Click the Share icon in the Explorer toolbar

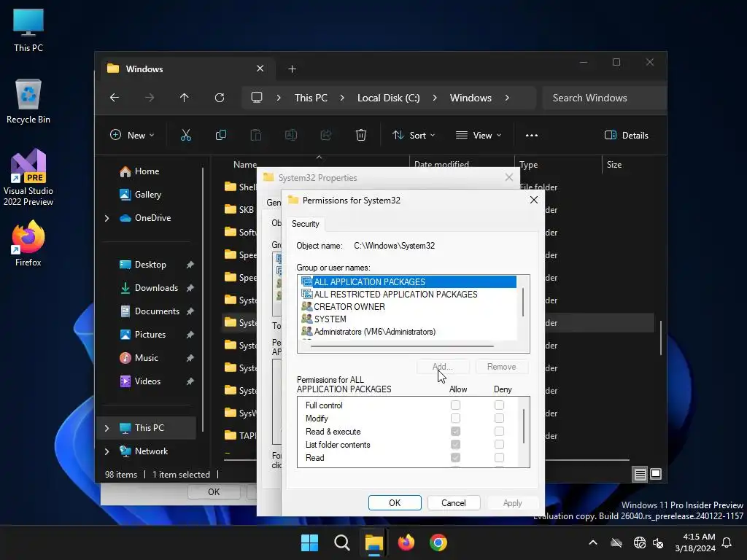pos(326,135)
